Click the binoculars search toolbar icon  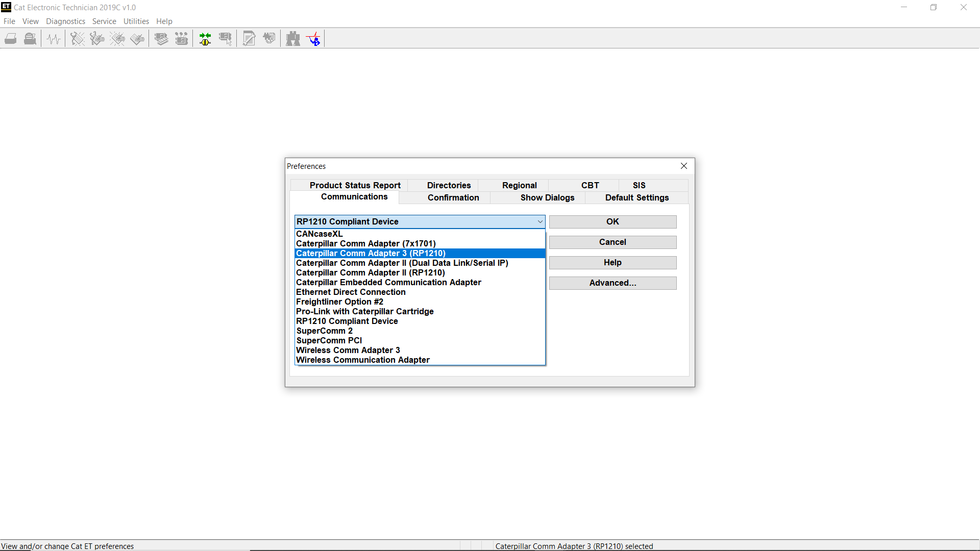[x=293, y=38]
